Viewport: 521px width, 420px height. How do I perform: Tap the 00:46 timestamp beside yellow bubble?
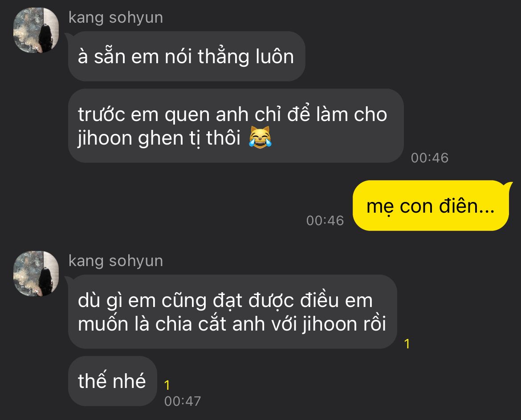point(325,221)
